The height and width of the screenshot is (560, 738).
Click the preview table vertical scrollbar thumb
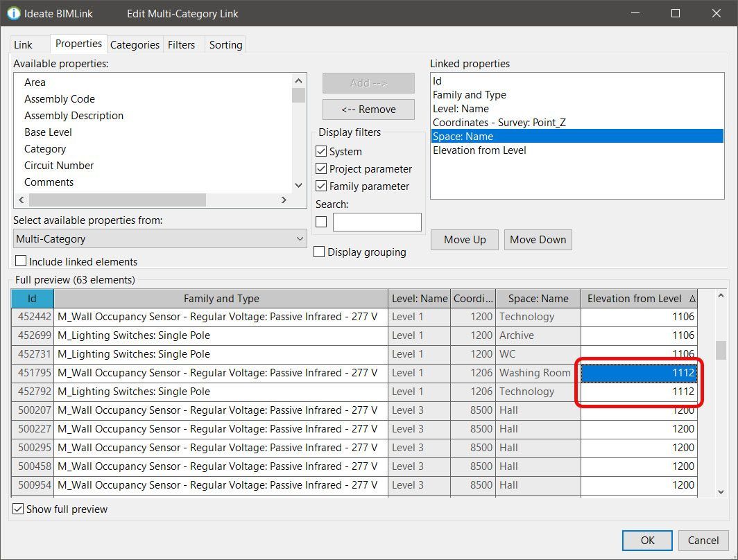click(x=721, y=350)
